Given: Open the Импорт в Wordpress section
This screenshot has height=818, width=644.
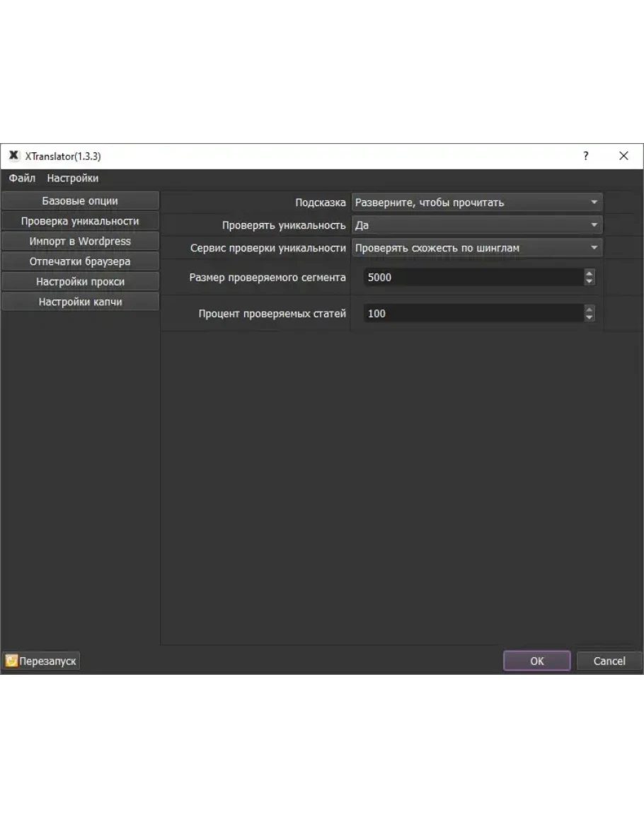Looking at the screenshot, I should click(x=80, y=241).
